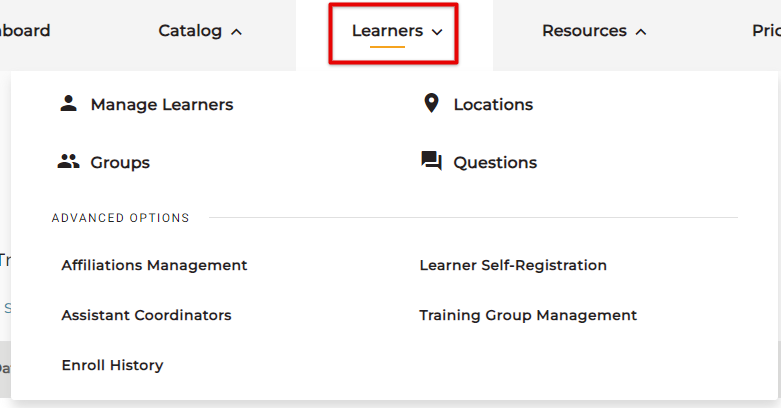The height and width of the screenshot is (408, 781).
Task: Open the Questions menu entry
Action: tap(495, 162)
